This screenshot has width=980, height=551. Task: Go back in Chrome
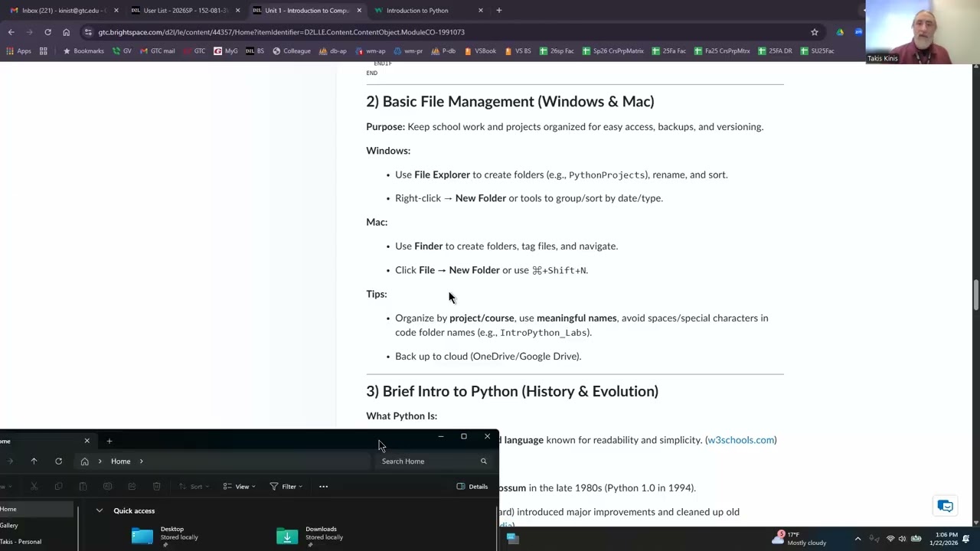tap(11, 32)
